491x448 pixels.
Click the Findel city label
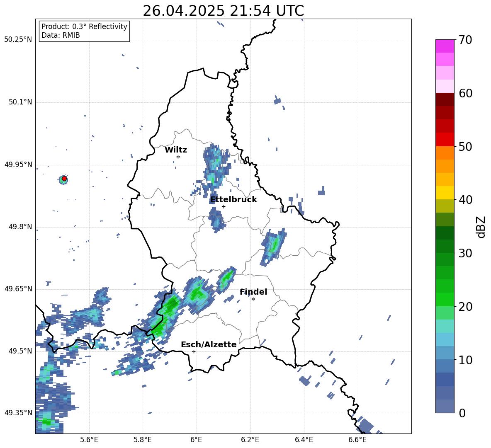click(x=253, y=292)
